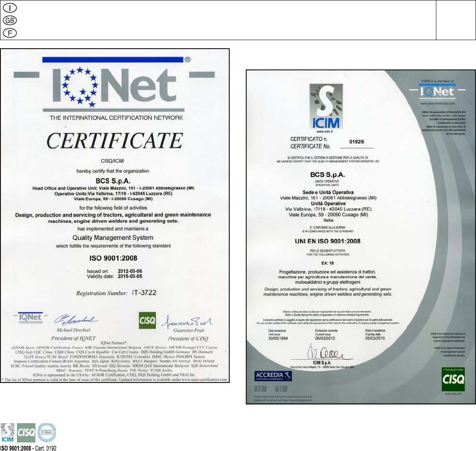Image resolution: width=476 pixels, height=451 pixels.
Task: Click the circled "GB" English language marker
Action: click(x=10, y=20)
